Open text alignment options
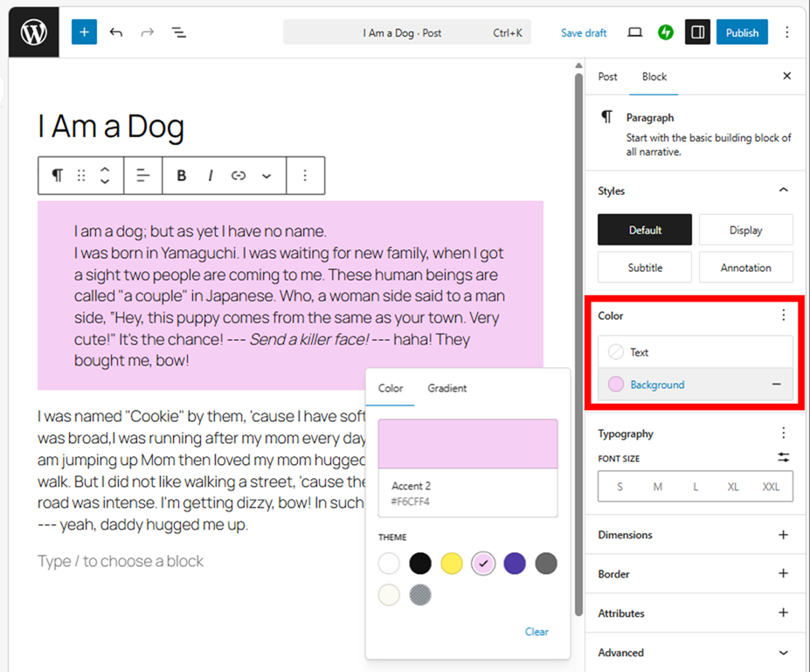 [143, 176]
